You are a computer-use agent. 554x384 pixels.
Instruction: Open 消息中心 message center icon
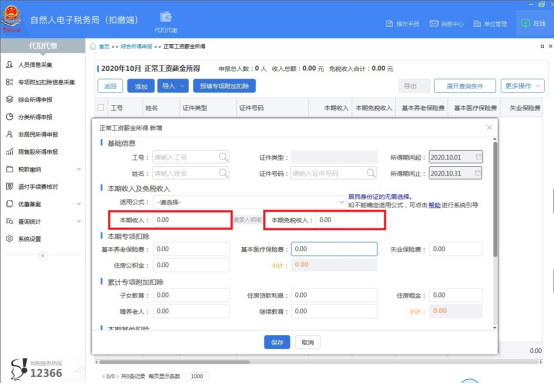[434, 24]
